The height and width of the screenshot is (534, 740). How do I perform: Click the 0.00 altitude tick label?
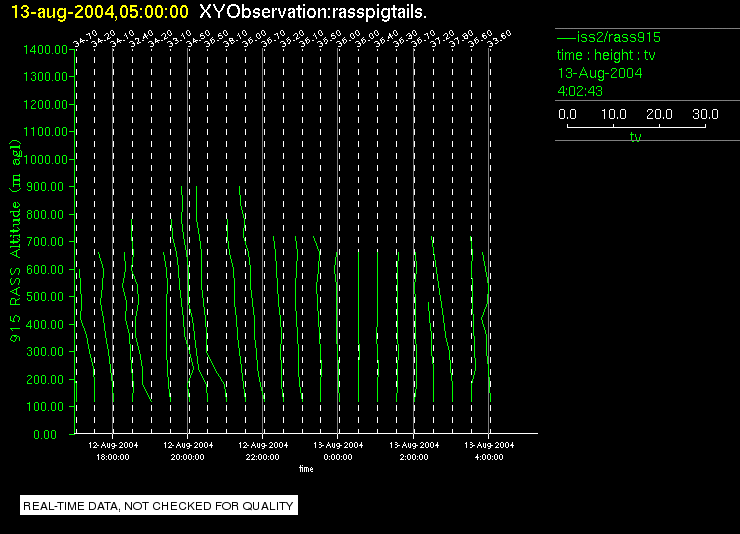pyautogui.click(x=45, y=434)
